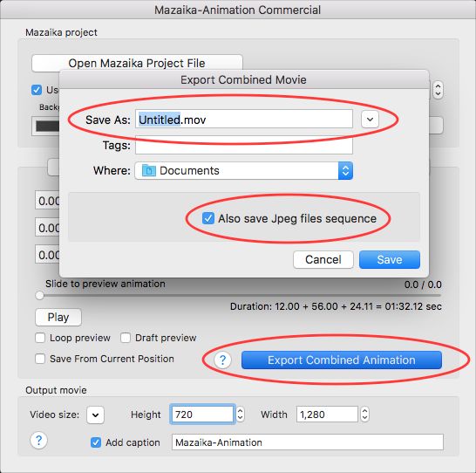Click the stepper at the Mazaika project section's right edge

(438, 90)
